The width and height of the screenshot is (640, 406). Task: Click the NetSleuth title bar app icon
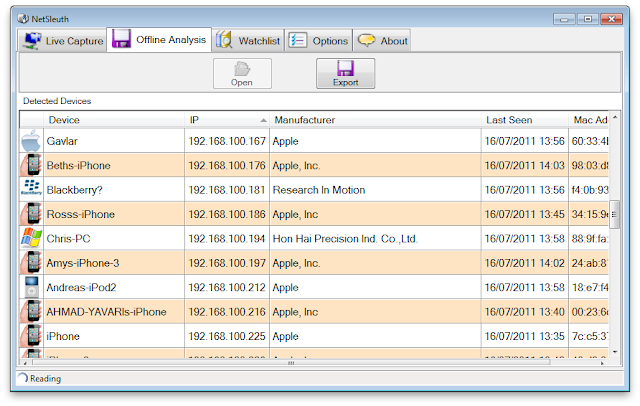click(23, 19)
